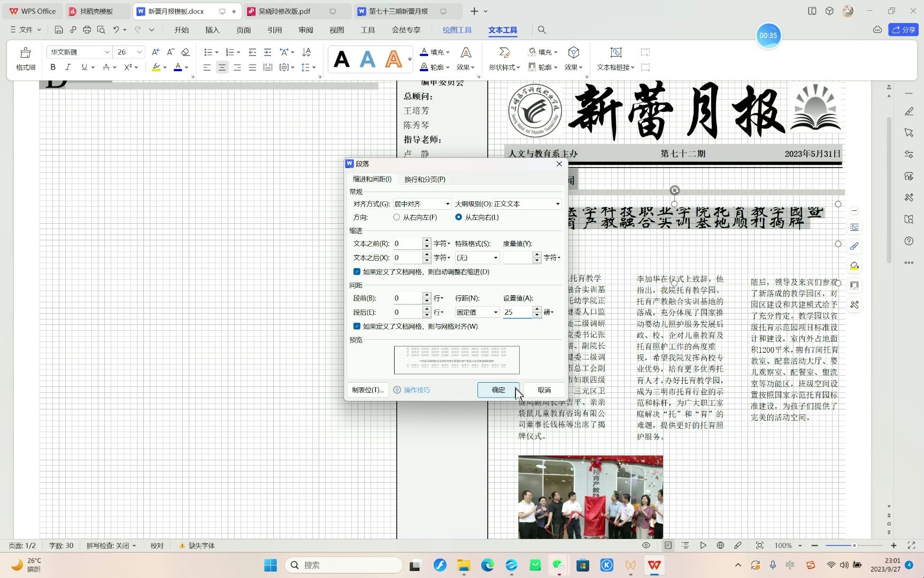Switch to the 换行和分页 tab
Screen dimensions: 924x578
coord(425,179)
